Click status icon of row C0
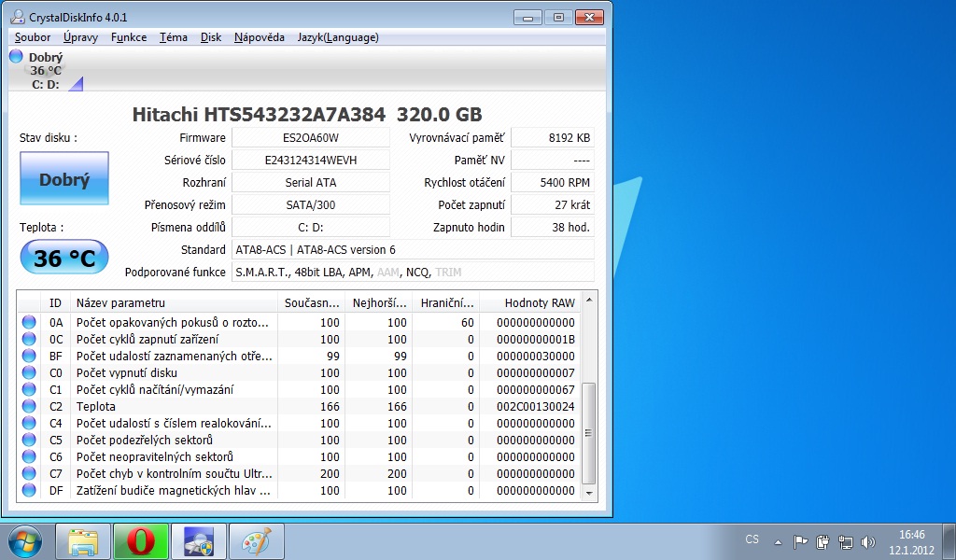The height and width of the screenshot is (560, 956). point(29,372)
